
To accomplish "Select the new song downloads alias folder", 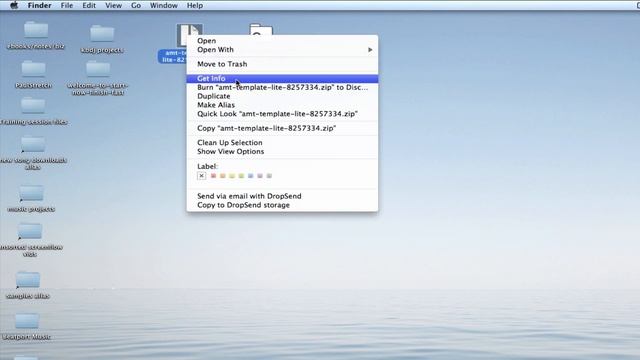I will pos(33,145).
